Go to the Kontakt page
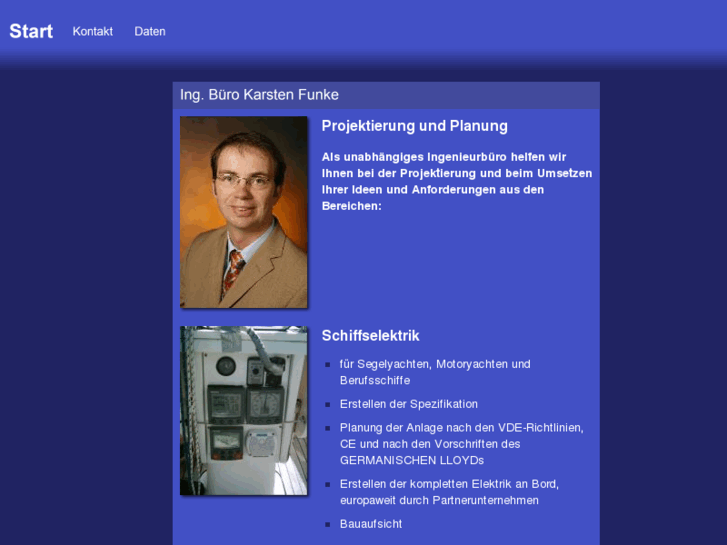The image size is (727, 545). pos(93,32)
